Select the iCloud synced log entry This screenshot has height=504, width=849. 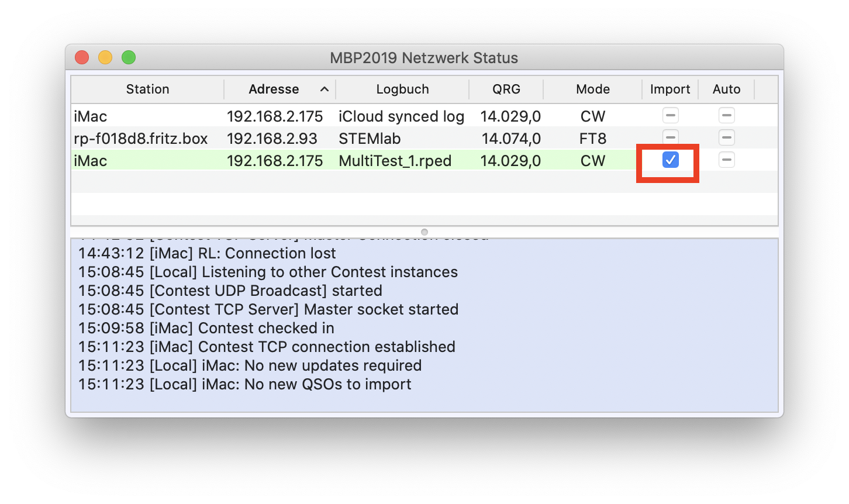coord(401,116)
